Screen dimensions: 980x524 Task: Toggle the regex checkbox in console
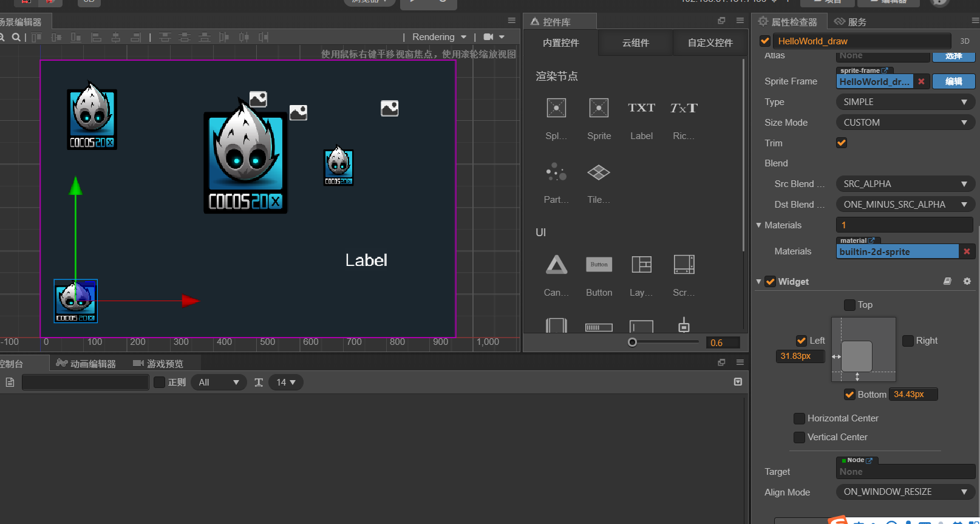tap(160, 382)
